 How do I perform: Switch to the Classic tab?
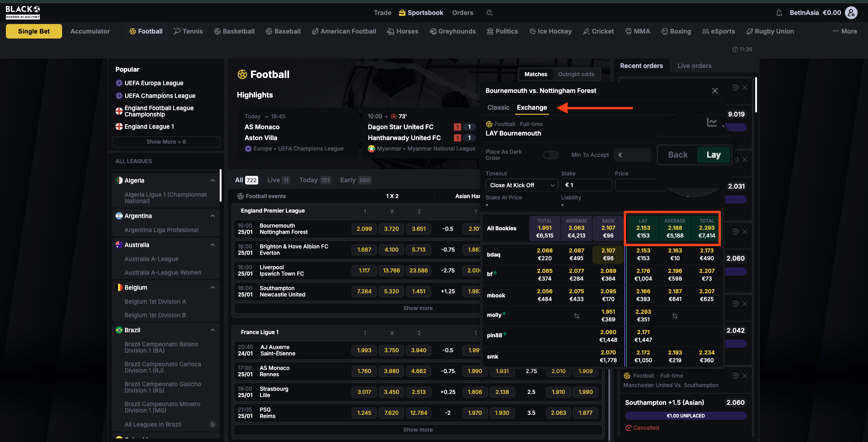[x=498, y=107]
